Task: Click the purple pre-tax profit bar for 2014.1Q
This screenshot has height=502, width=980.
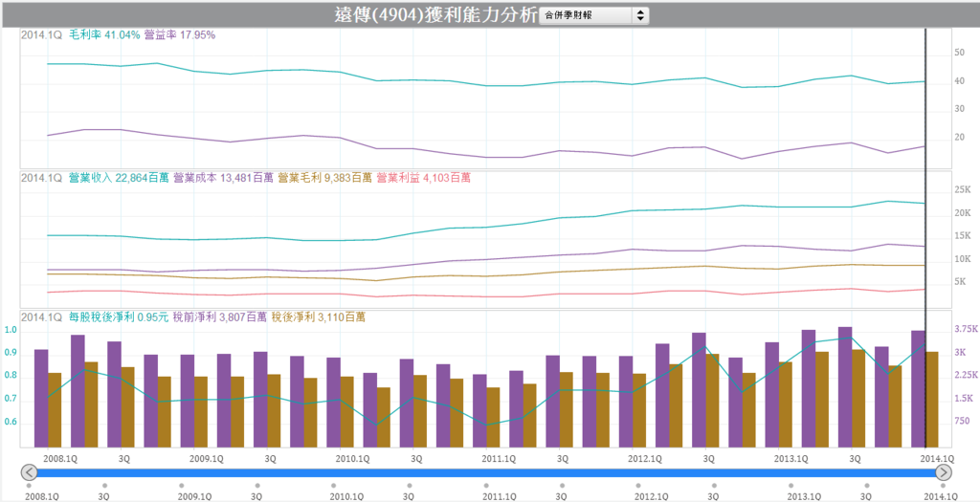Action: pos(918,388)
